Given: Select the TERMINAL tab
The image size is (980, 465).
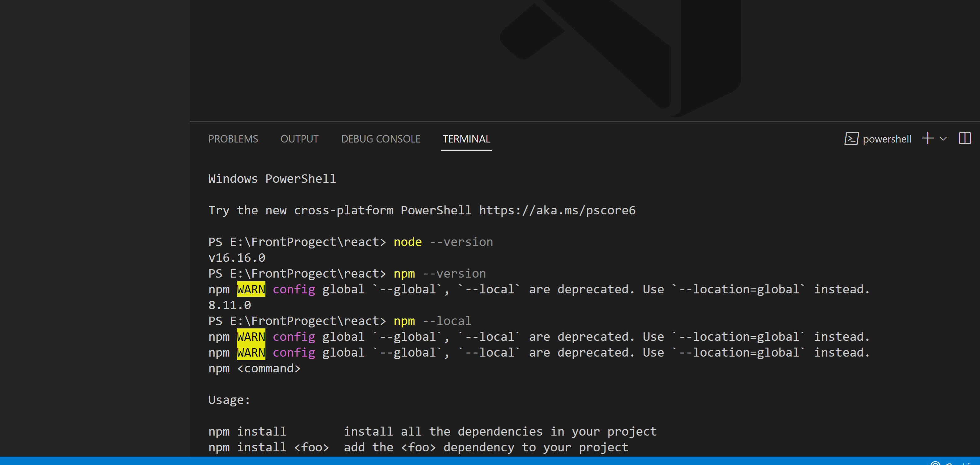Looking at the screenshot, I should point(466,139).
